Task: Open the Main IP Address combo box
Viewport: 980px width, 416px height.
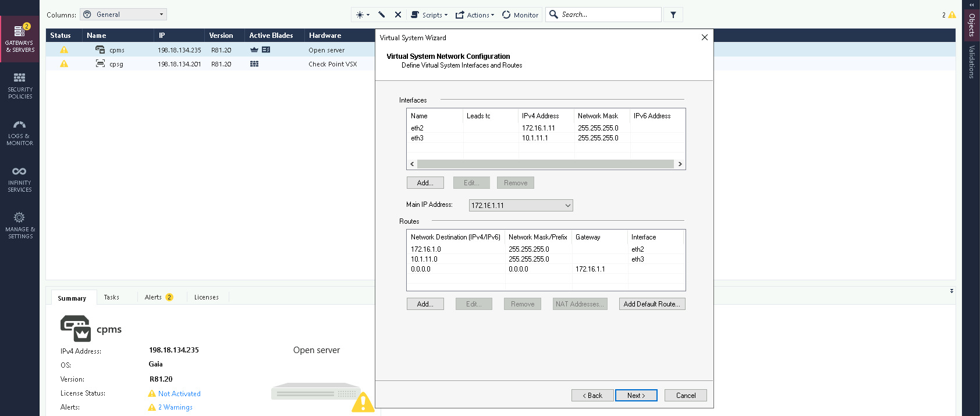Action: coord(520,205)
